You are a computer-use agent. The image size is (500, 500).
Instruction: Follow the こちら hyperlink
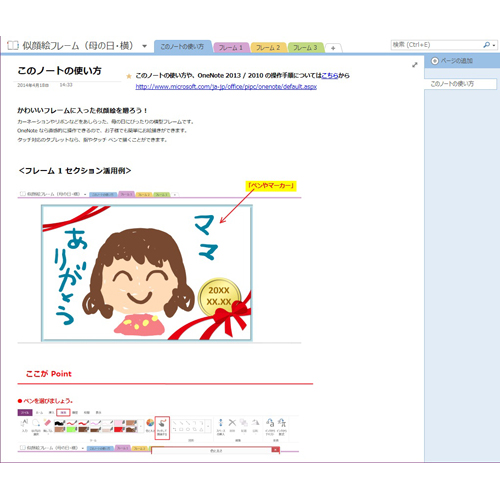pyautogui.click(x=330, y=75)
